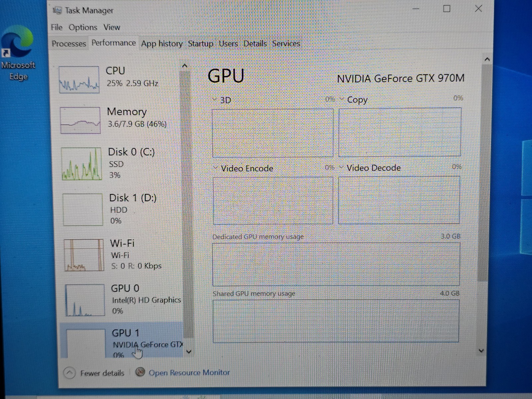Screen dimensions: 532x399
Task: Switch to the Details tab
Action: pos(255,44)
